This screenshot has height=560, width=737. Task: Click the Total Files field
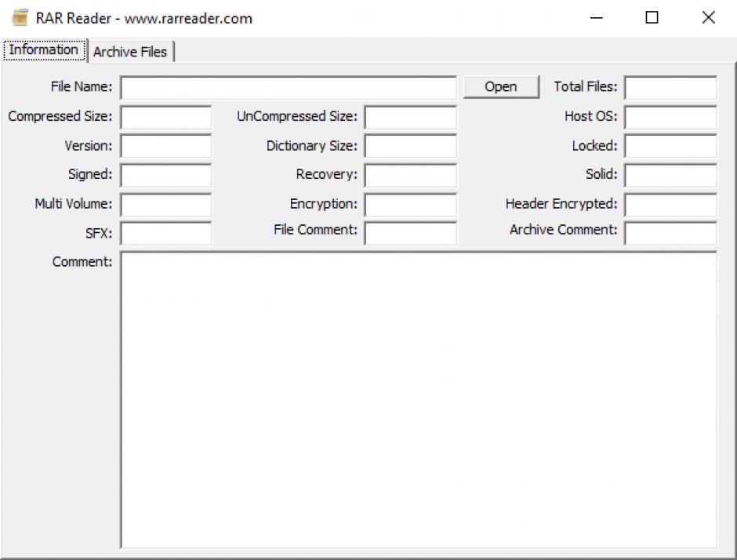pos(670,88)
